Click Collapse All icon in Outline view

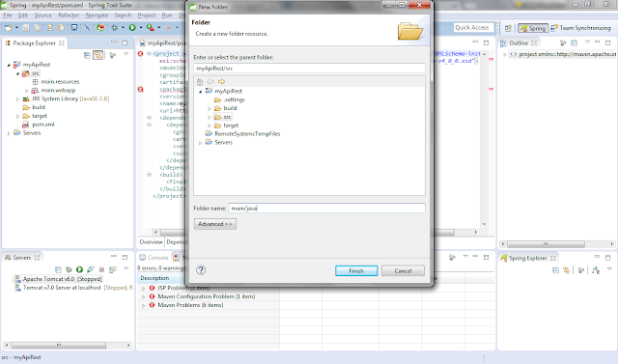(575, 42)
